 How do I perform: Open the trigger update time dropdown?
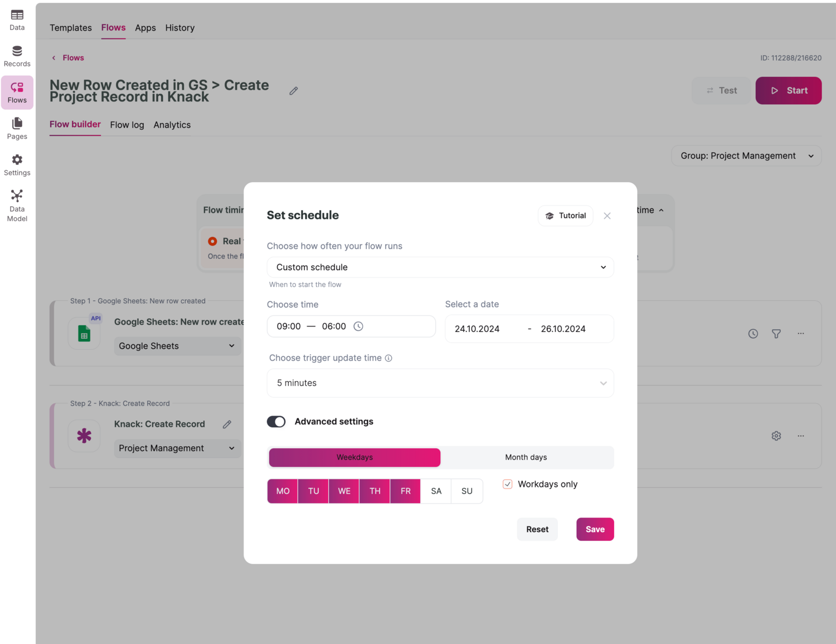click(x=440, y=383)
